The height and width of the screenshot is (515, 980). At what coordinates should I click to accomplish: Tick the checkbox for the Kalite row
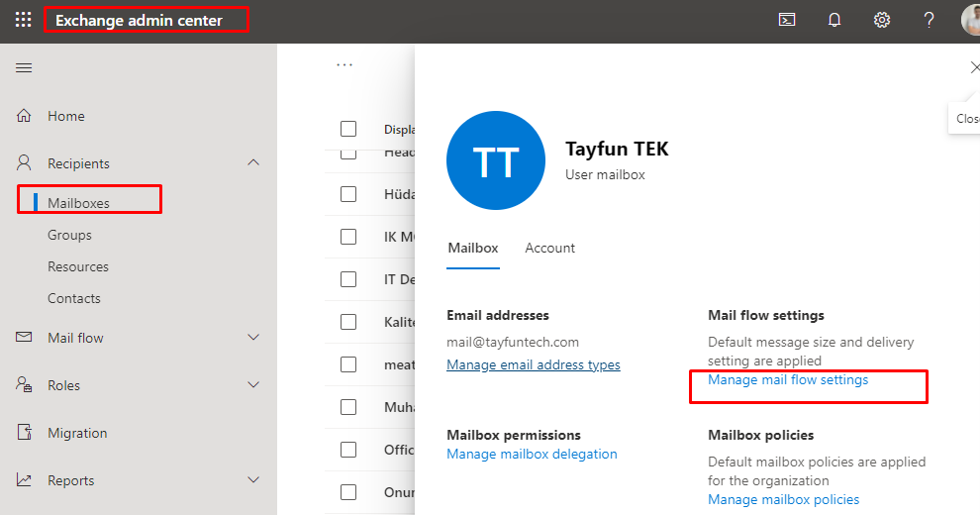pos(348,322)
